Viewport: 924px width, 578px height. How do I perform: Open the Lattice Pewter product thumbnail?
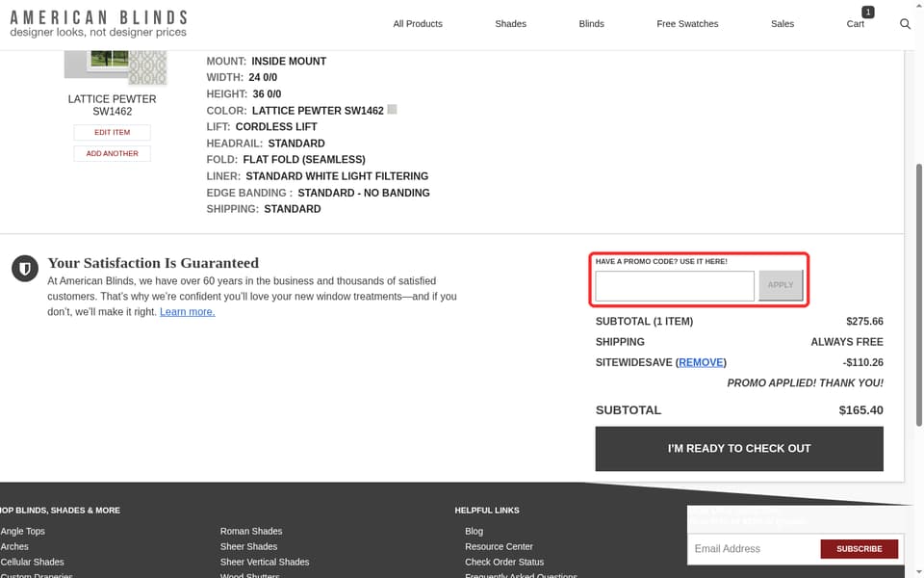tap(115, 67)
